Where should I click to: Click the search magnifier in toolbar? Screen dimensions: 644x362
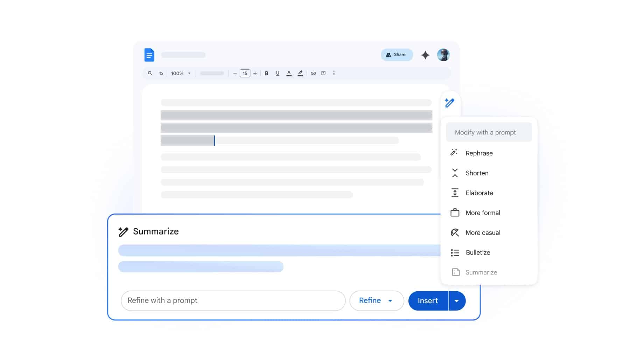click(x=150, y=74)
